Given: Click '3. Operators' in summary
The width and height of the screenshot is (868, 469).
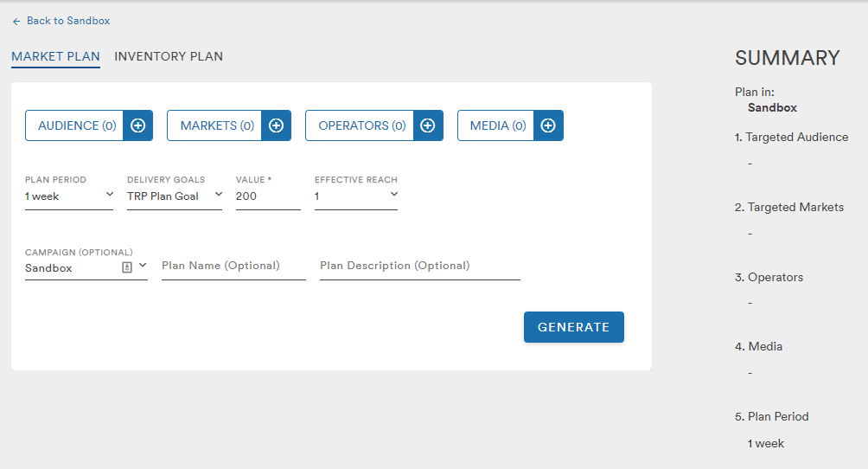Looking at the screenshot, I should [769, 277].
